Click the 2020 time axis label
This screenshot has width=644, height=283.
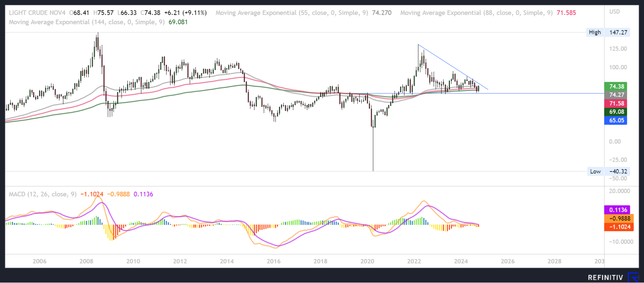pos(367,261)
